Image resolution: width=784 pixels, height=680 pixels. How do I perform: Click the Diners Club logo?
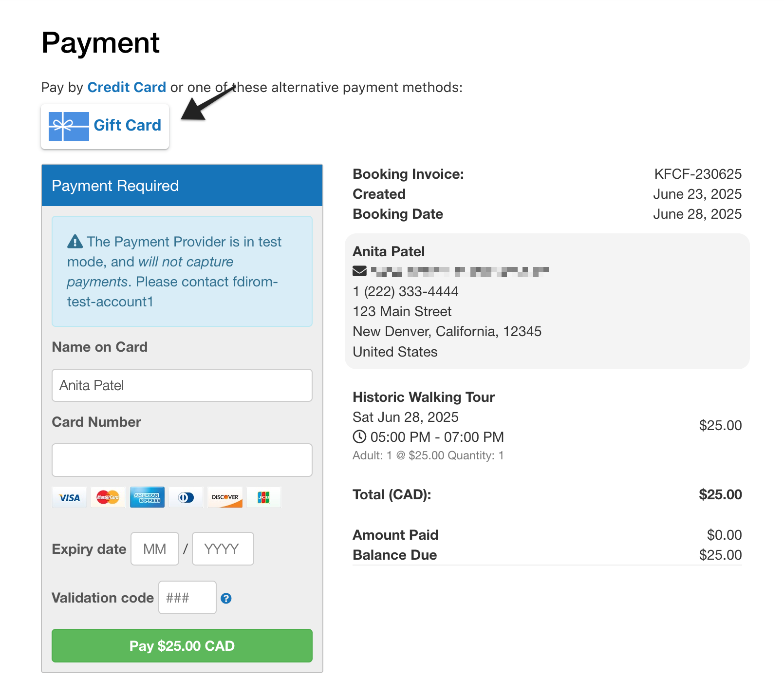tap(186, 497)
